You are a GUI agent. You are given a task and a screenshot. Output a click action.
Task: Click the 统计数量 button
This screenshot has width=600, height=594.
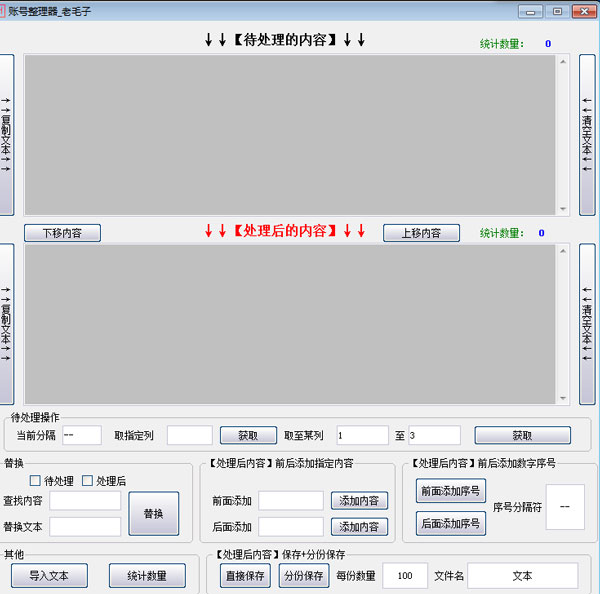(147, 575)
